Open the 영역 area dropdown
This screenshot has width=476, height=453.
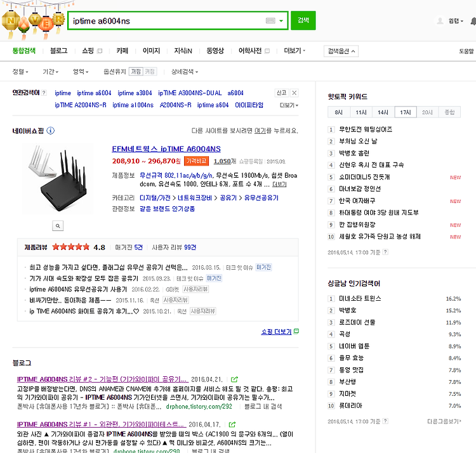pyautogui.click(x=81, y=72)
